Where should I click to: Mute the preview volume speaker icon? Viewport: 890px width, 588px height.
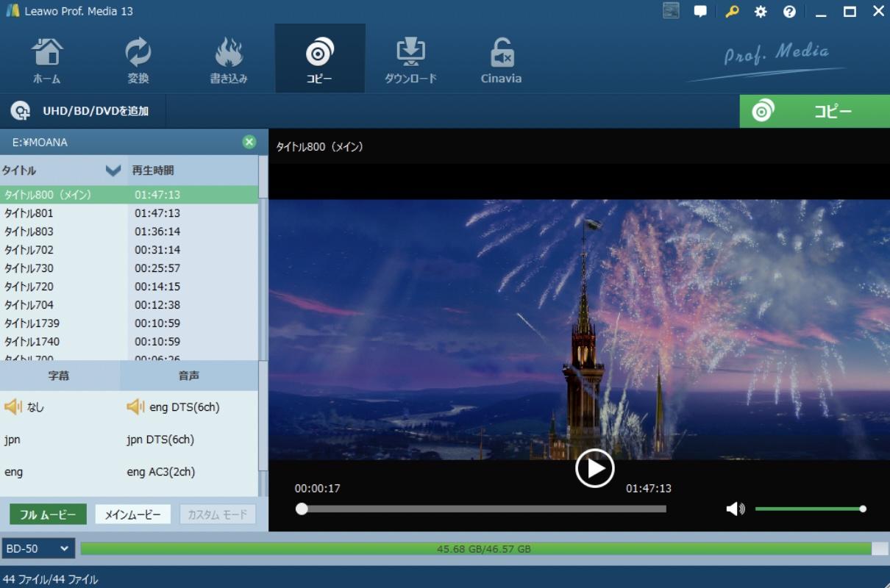pyautogui.click(x=736, y=509)
